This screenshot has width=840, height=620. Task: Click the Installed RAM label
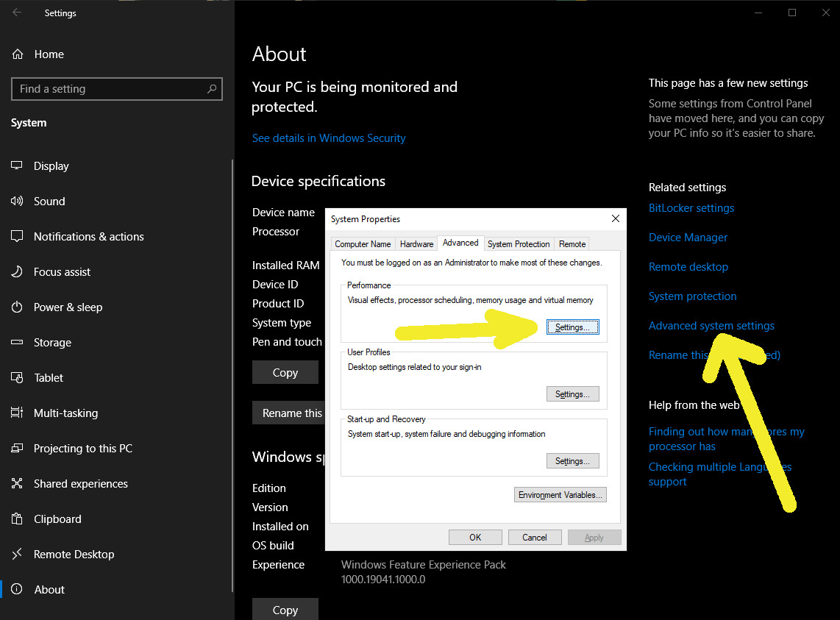point(285,266)
